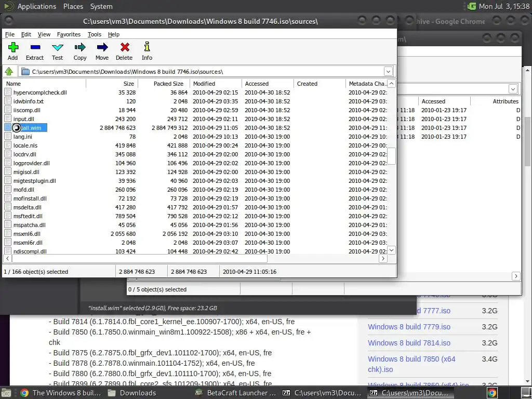Screen dimensions: 532x399
Task: Click the Add toolbar icon
Action: 13,47
